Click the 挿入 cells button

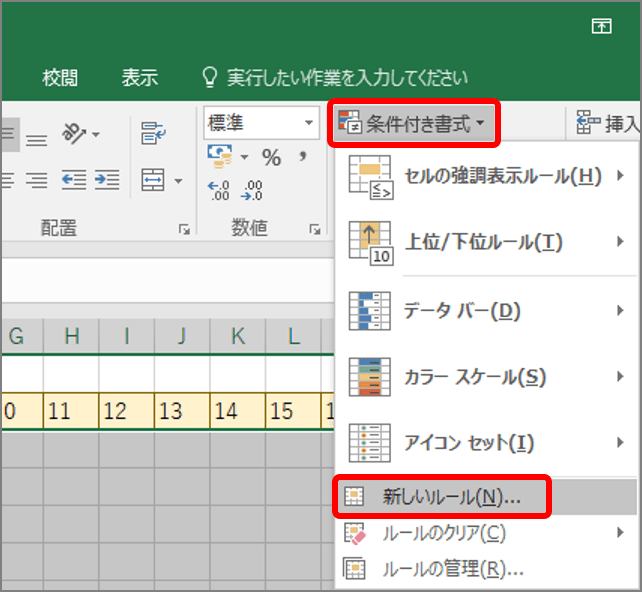click(608, 123)
